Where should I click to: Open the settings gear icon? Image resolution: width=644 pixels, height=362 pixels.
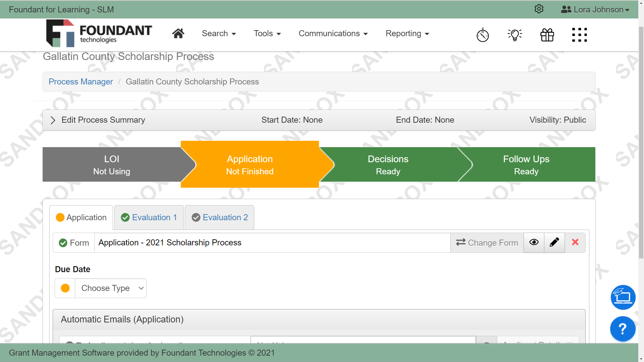[x=539, y=9]
